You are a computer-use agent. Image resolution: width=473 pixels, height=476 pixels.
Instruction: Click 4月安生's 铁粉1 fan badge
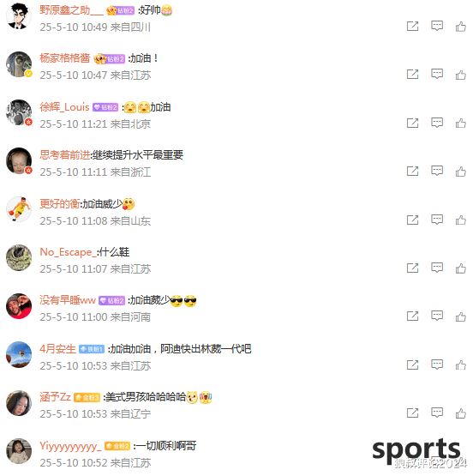click(92, 349)
